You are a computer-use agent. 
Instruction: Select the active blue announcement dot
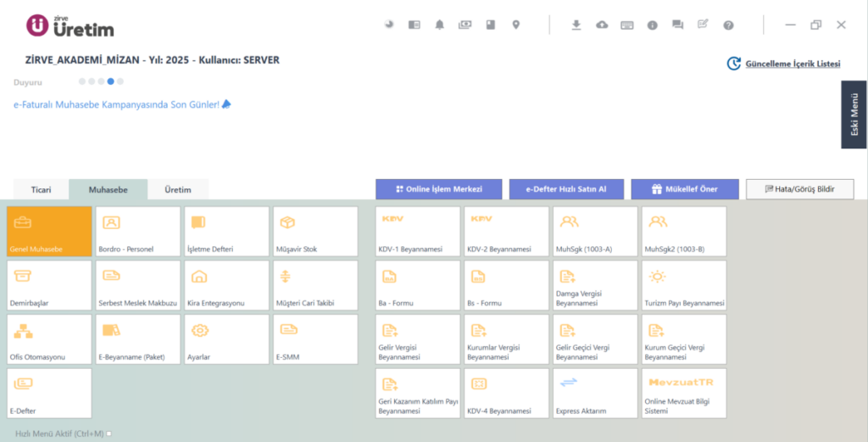111,81
